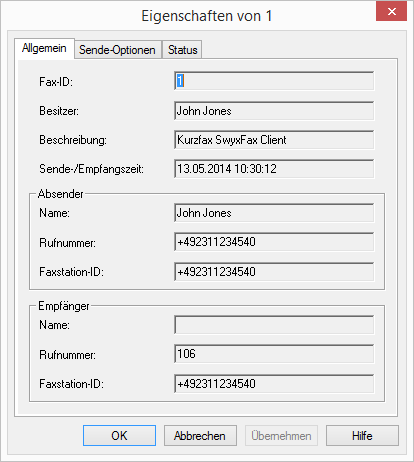Click the Abbrechen button
This screenshot has width=414, height=462.
(200, 436)
